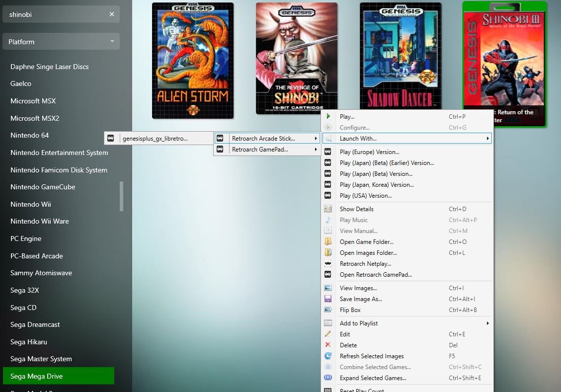Click the Open Images Folder icon

coord(328,252)
